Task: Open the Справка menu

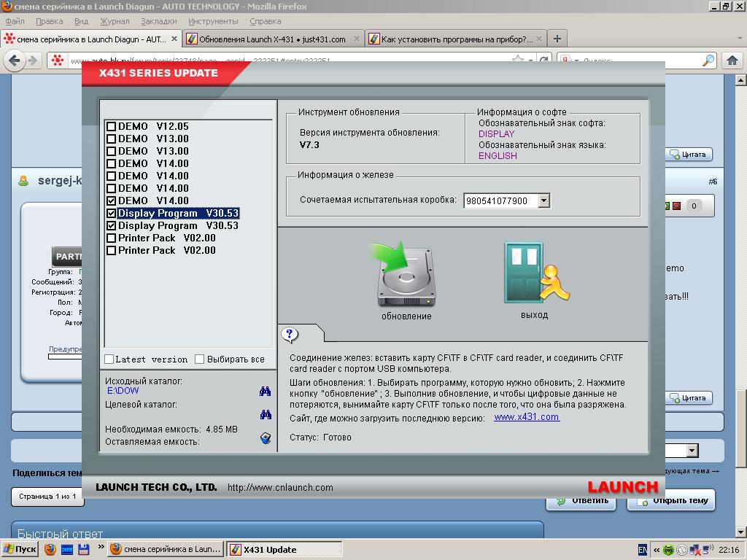Action: pos(266,21)
